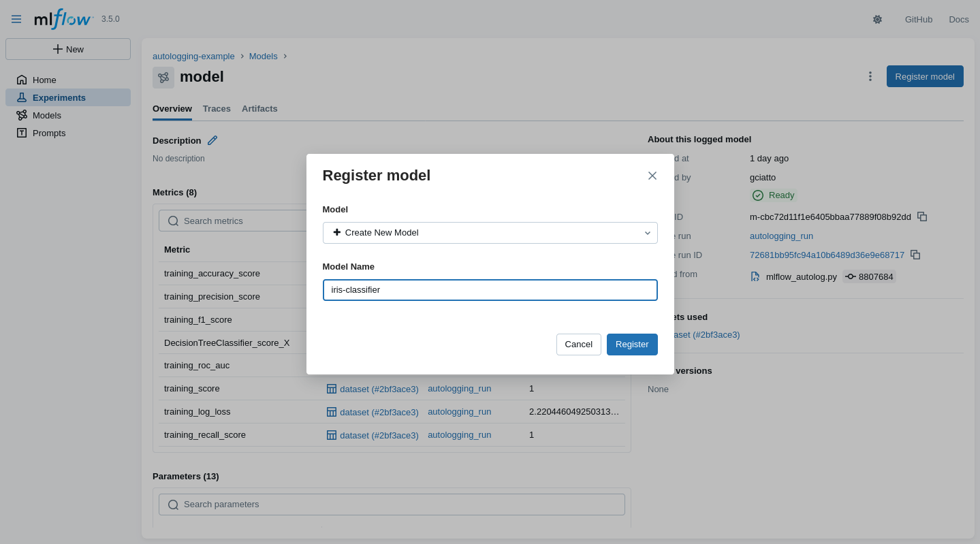Toggle the sidebar hamburger menu

[x=16, y=19]
